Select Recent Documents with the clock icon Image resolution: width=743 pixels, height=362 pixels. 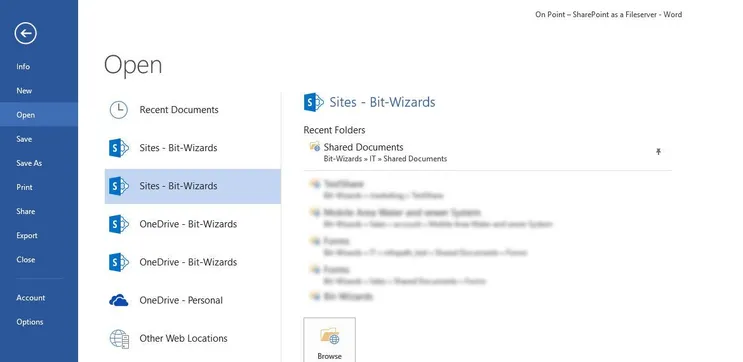[x=192, y=110]
